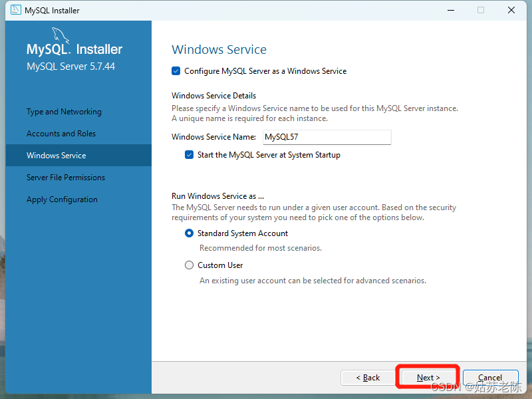Select the Standard System Account option
This screenshot has width=532, height=399.
pyautogui.click(x=189, y=233)
